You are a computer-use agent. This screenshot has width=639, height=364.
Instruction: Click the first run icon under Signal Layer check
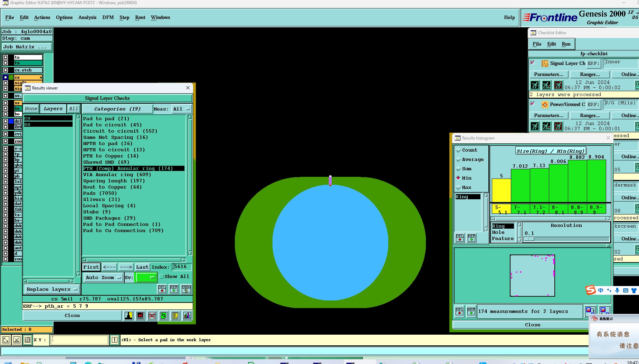click(x=535, y=85)
